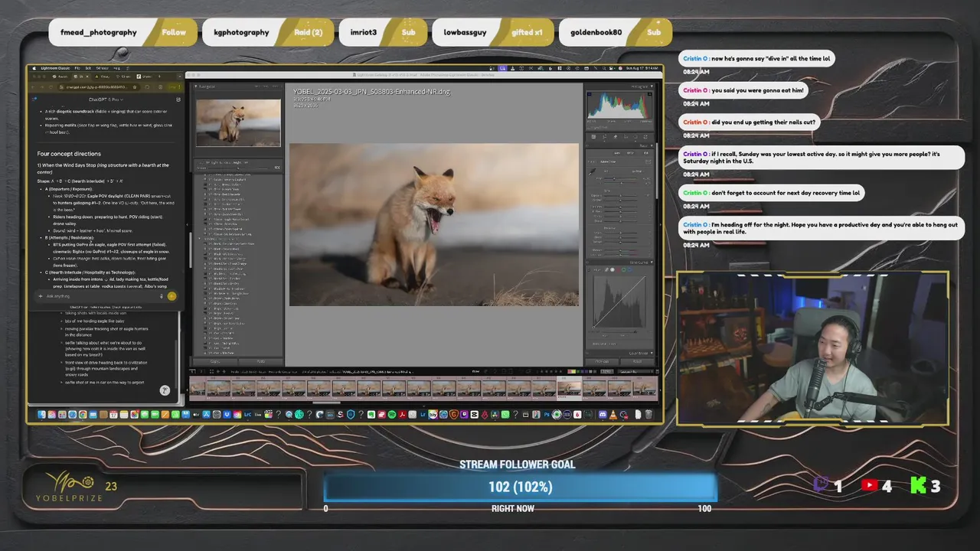Collapse the Basic panel header triangle
This screenshot has width=980, height=551.
(652, 145)
